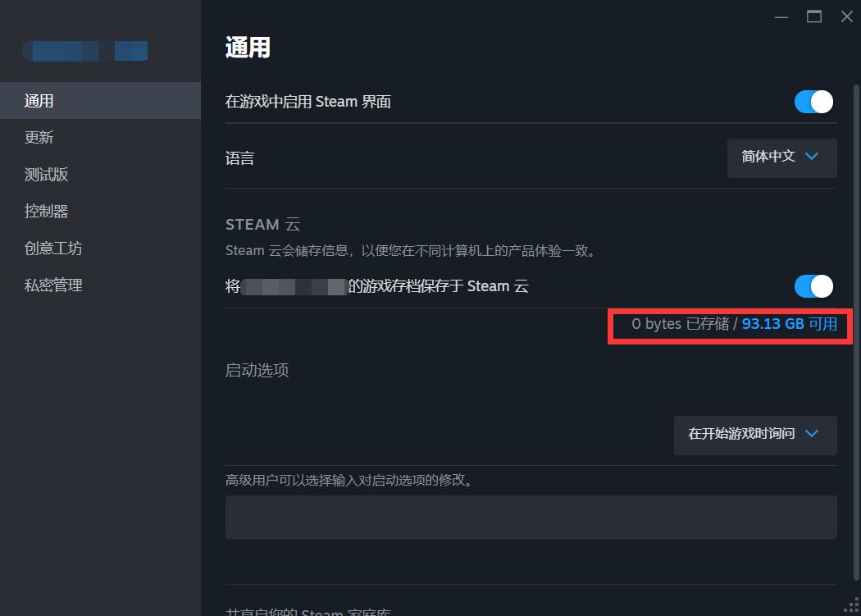The image size is (861, 616).
Task: Maximize the properties window
Action: pyautogui.click(x=813, y=17)
